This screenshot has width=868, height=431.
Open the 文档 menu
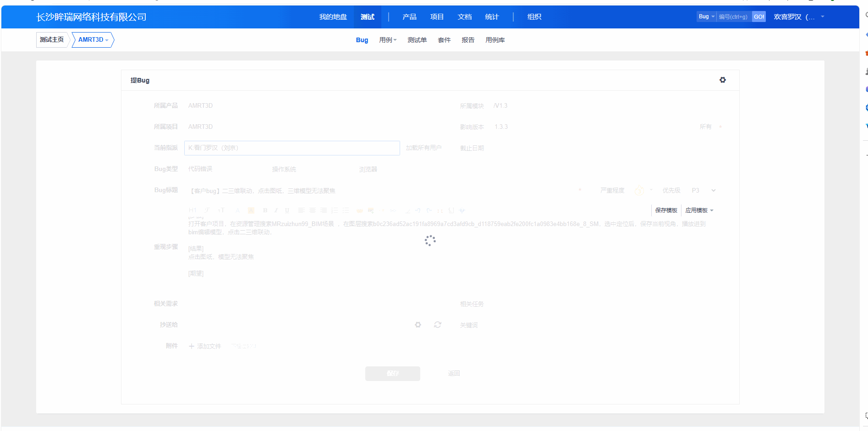click(465, 17)
